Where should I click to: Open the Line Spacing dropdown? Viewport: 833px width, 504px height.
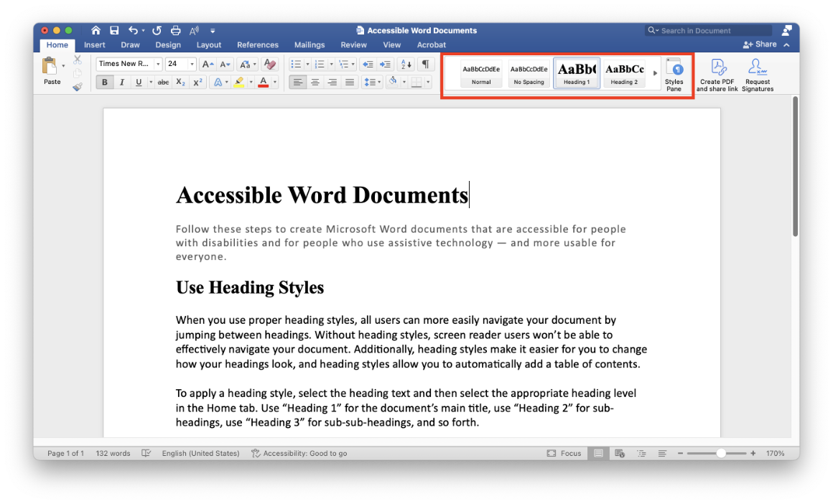click(x=372, y=82)
